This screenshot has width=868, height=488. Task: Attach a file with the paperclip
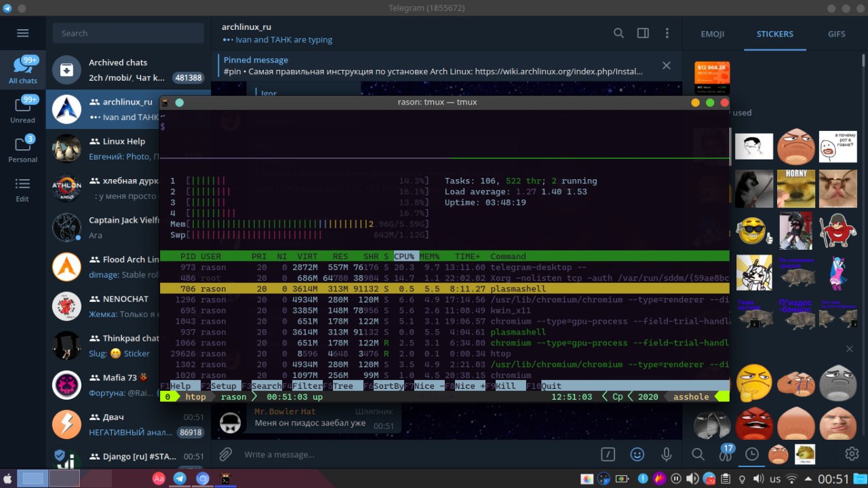pyautogui.click(x=226, y=454)
